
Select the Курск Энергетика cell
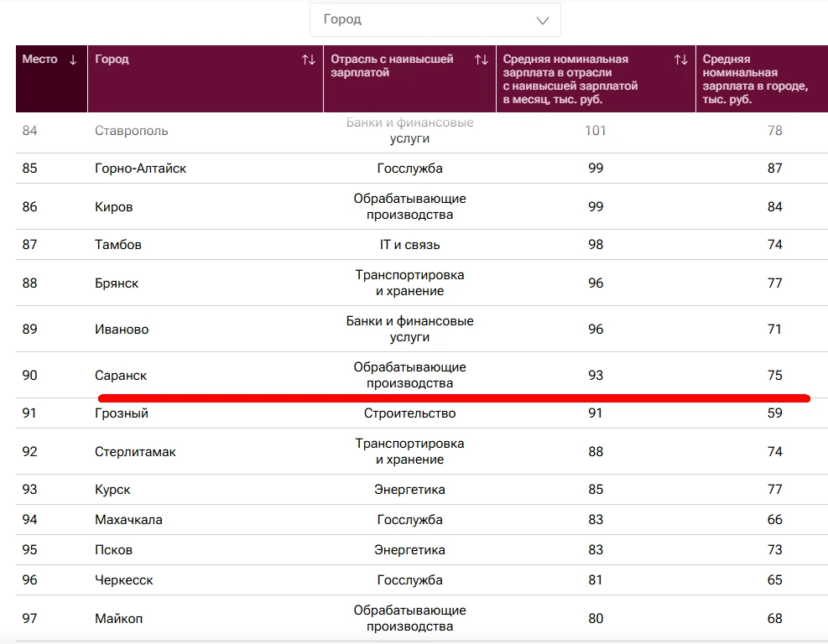pos(409,490)
